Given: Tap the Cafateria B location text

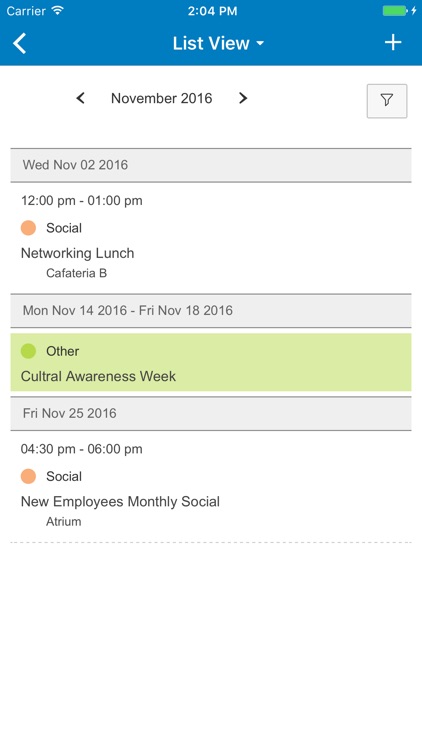Looking at the screenshot, I should (77, 273).
